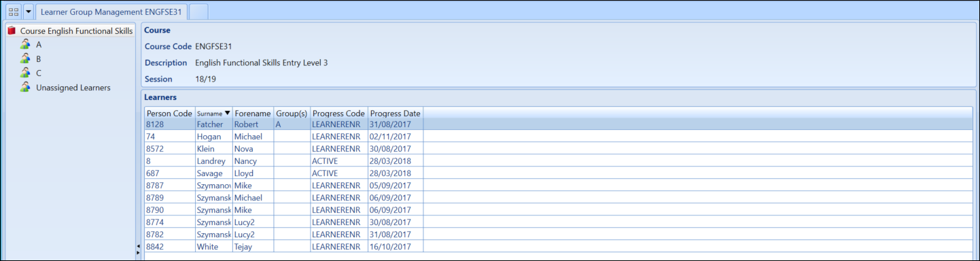Sort by the Person Code column header
The image size is (980, 261).
(x=169, y=113)
